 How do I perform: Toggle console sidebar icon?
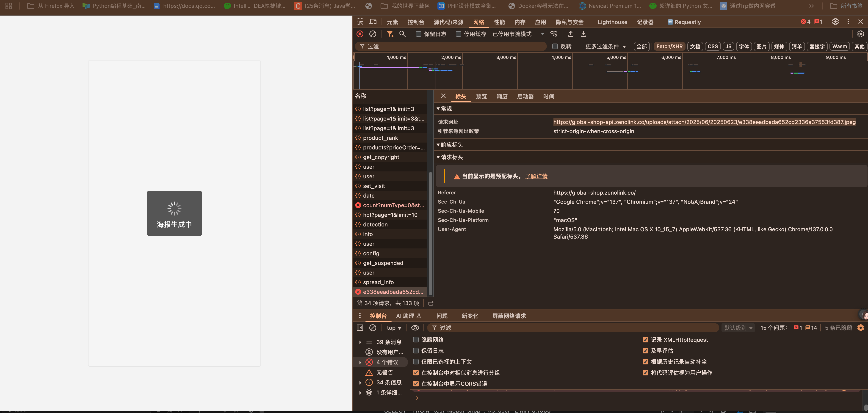point(360,328)
